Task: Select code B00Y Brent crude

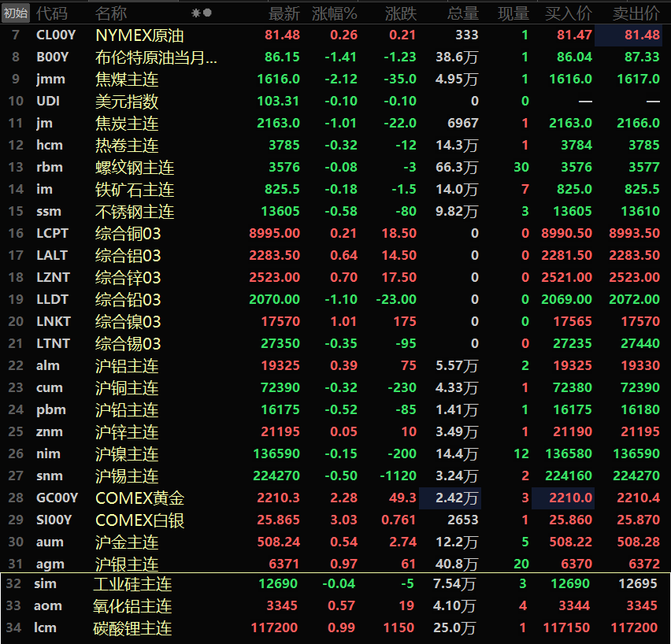Action: click(x=53, y=57)
